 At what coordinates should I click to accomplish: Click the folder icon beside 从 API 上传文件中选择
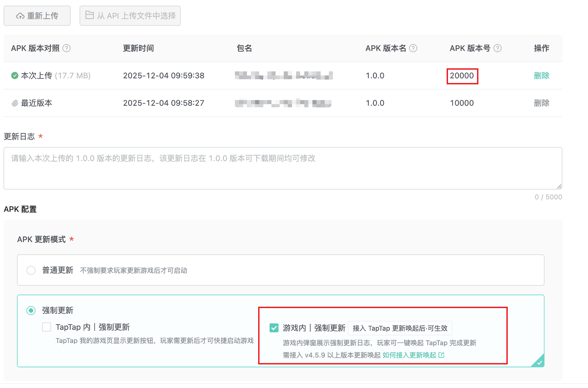[x=89, y=15]
